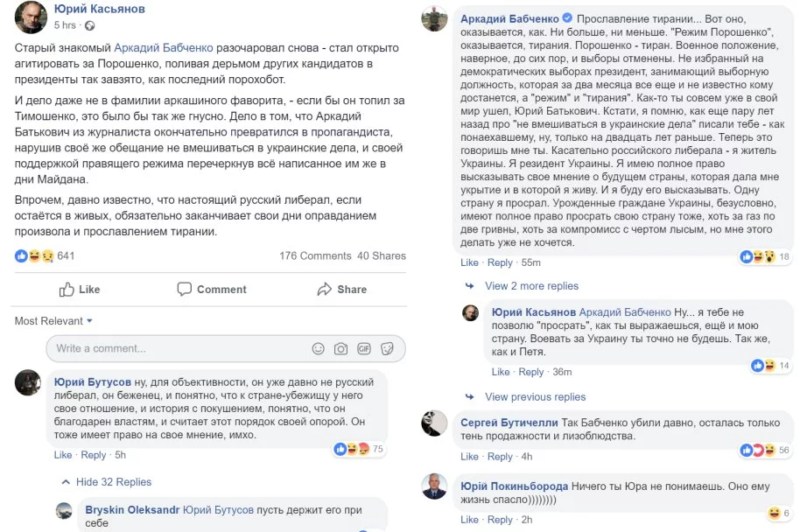
Task: Click Юрий Касьянов's profile picture on the post
Action: click(31, 16)
